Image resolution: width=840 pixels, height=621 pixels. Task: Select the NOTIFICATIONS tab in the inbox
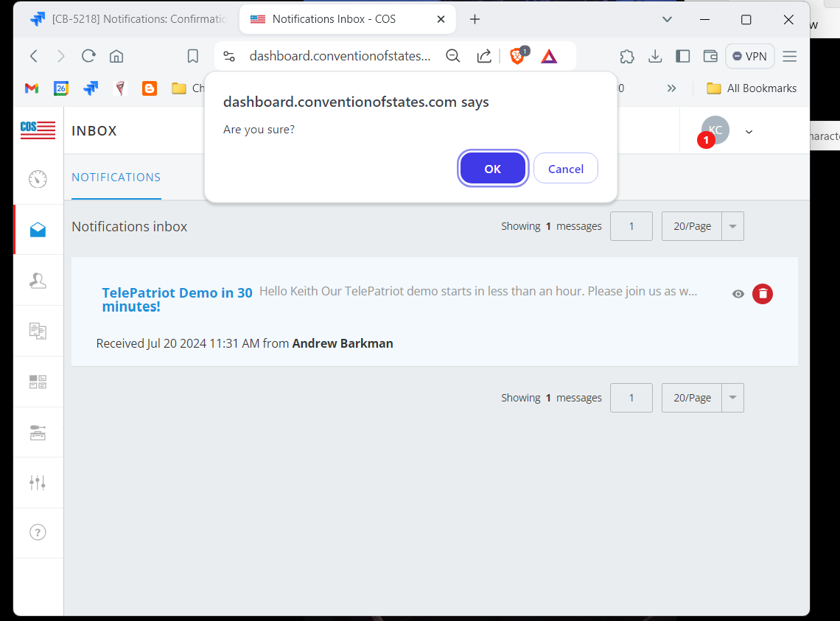click(x=116, y=177)
